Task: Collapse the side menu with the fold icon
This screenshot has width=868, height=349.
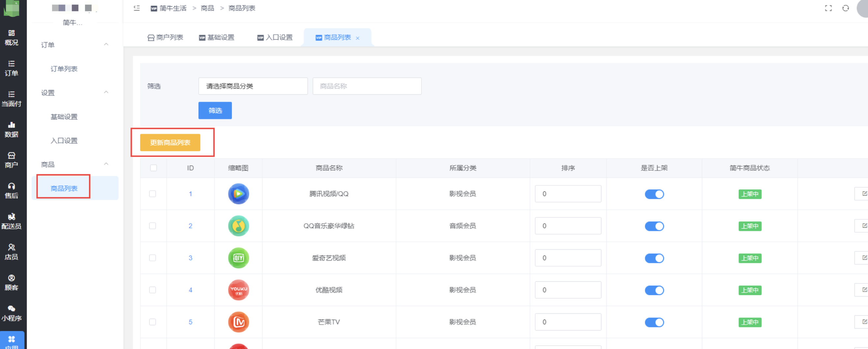Action: click(x=136, y=8)
